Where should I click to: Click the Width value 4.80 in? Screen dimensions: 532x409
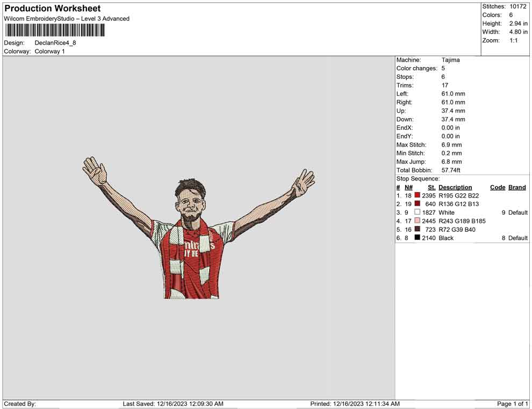click(518, 32)
